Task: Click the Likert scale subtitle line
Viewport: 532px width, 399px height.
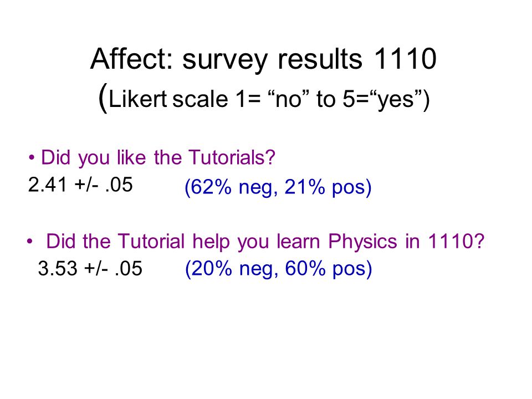Action: pyautogui.click(x=264, y=99)
